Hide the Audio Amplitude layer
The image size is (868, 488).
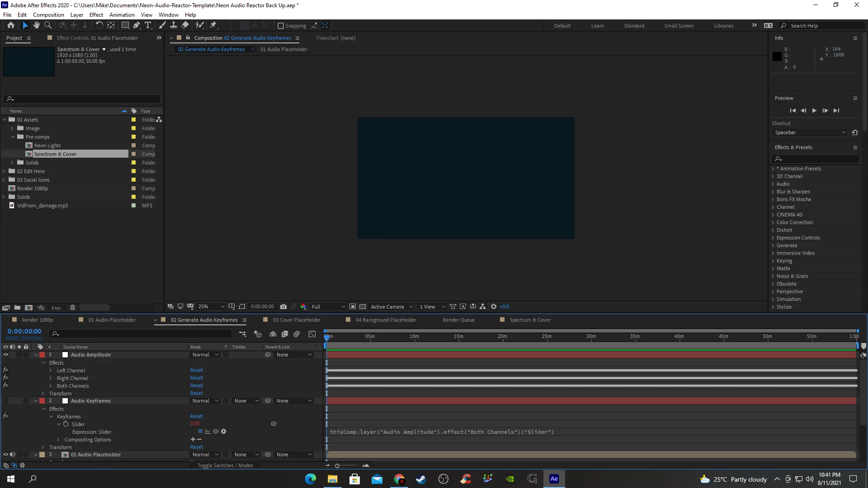(x=6, y=355)
